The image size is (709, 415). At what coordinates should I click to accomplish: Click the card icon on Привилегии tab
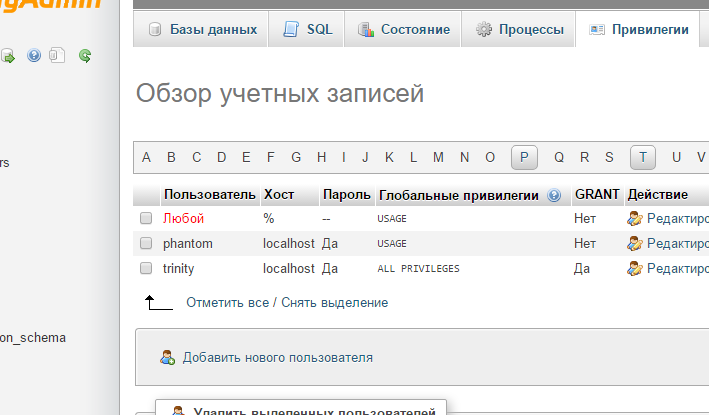click(597, 30)
